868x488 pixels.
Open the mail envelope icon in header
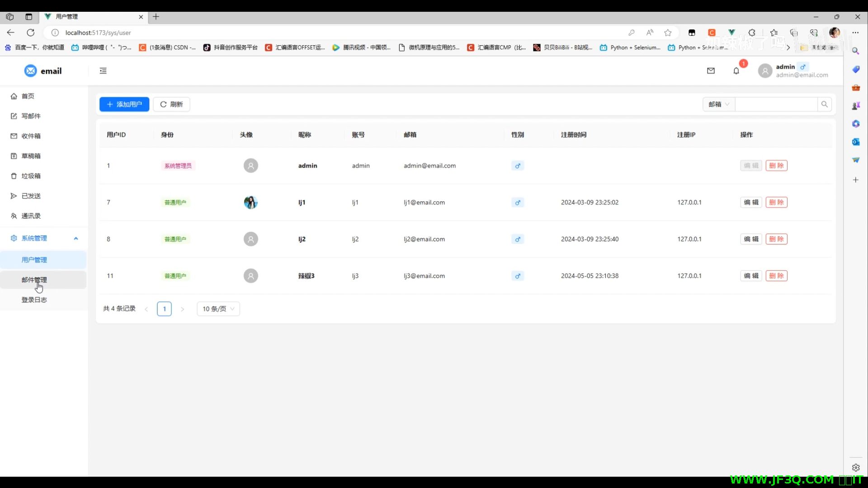[x=711, y=70]
